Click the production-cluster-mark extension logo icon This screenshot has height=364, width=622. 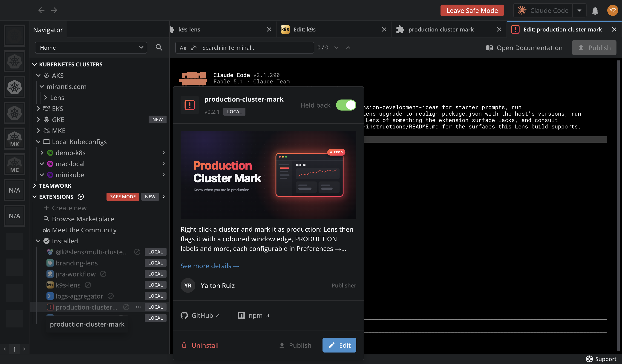click(x=190, y=105)
